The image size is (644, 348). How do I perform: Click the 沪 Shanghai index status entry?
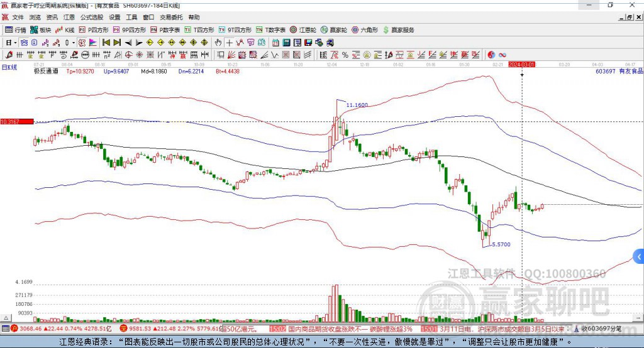coord(62,329)
